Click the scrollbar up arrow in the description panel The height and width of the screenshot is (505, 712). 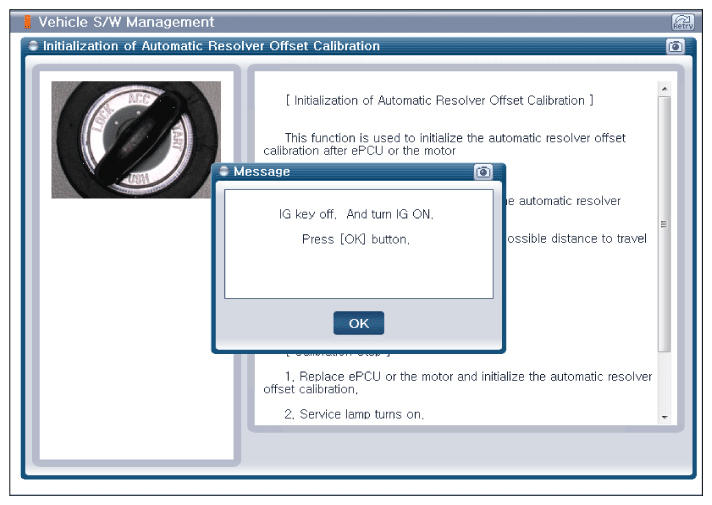(664, 90)
